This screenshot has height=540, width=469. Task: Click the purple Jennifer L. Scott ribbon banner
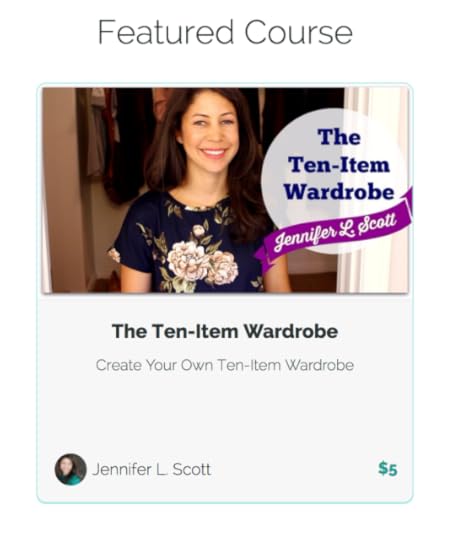point(333,231)
